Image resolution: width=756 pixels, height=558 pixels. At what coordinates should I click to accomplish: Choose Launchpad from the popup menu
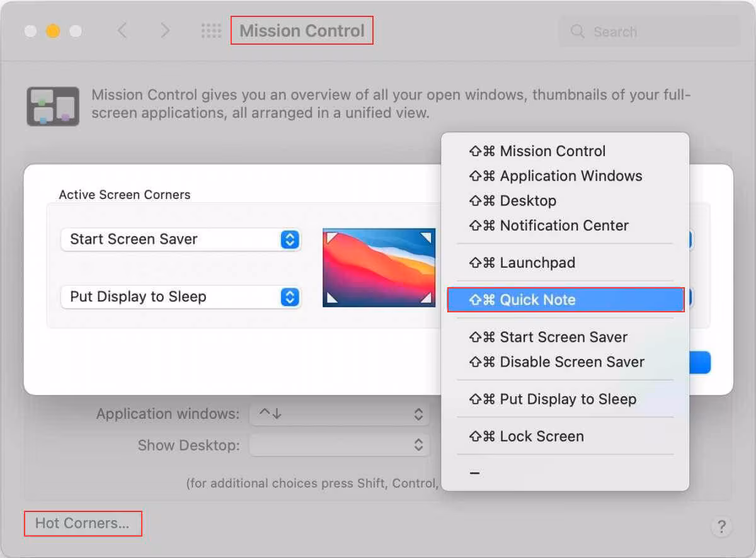565,263
